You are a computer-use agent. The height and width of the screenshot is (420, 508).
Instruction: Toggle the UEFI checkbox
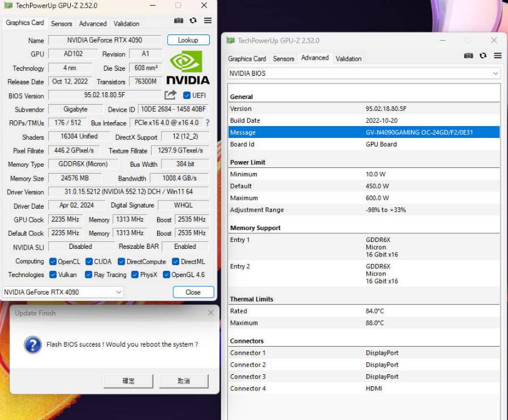(x=187, y=95)
